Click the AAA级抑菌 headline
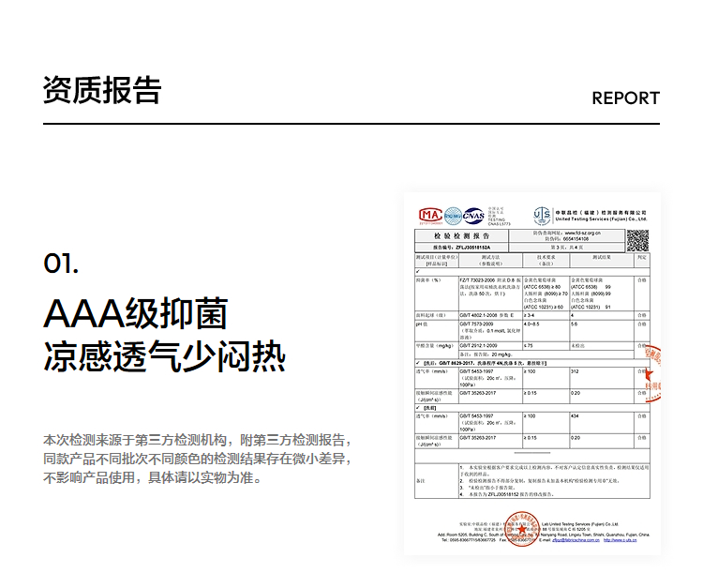 pyautogui.click(x=136, y=313)
